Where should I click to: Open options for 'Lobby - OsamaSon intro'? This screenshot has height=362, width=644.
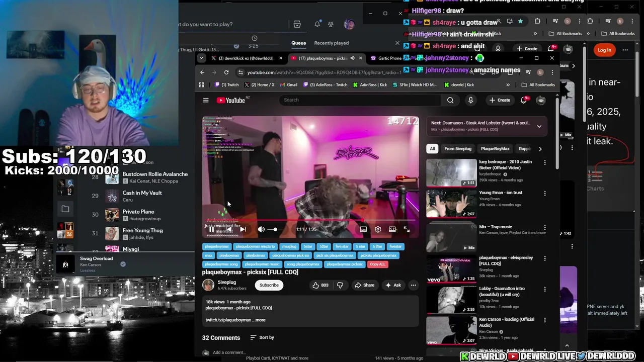click(x=545, y=289)
